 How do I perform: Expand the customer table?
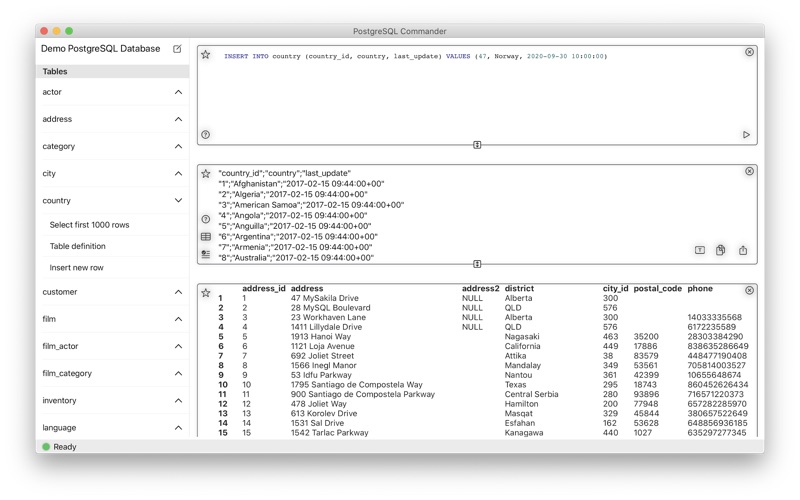(x=178, y=292)
